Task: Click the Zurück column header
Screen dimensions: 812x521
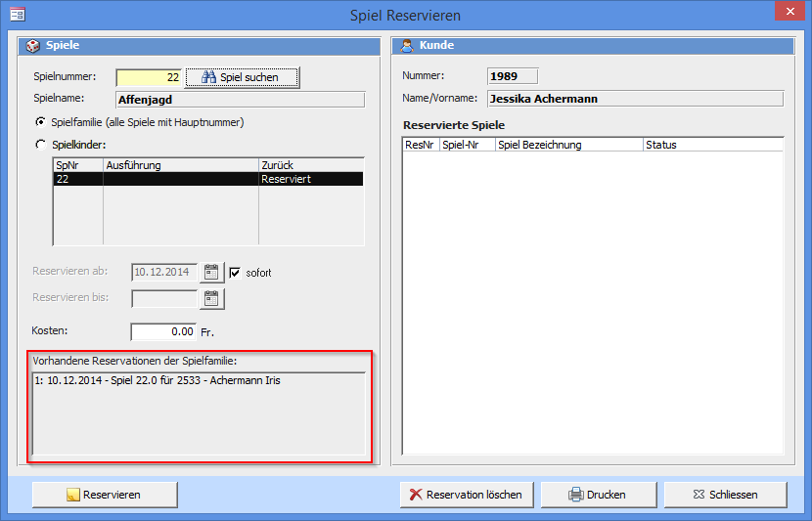Action: [x=311, y=165]
